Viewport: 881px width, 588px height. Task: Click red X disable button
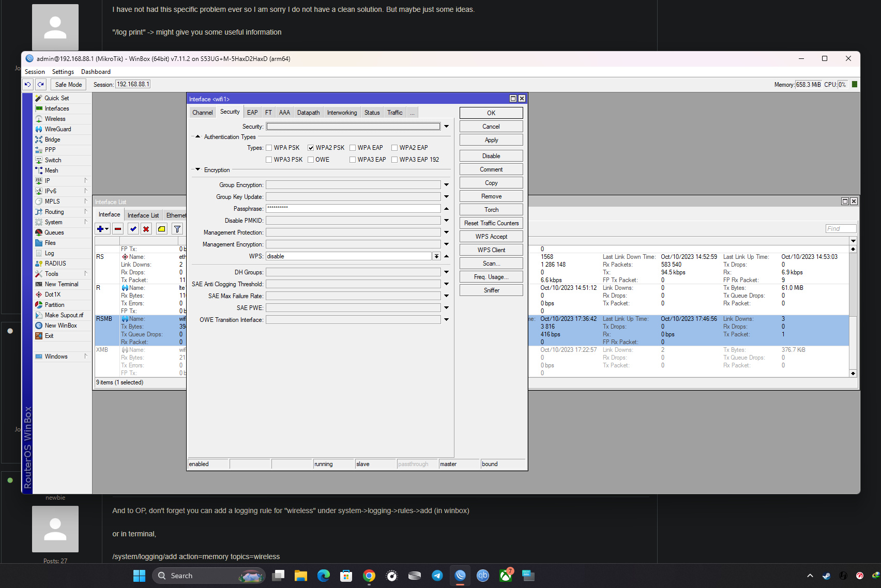pyautogui.click(x=146, y=229)
